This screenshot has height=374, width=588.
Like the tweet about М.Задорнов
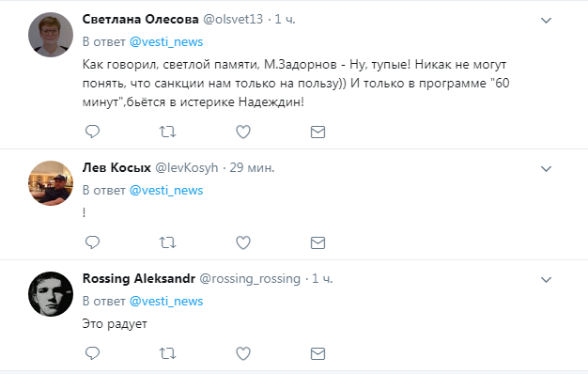243,132
